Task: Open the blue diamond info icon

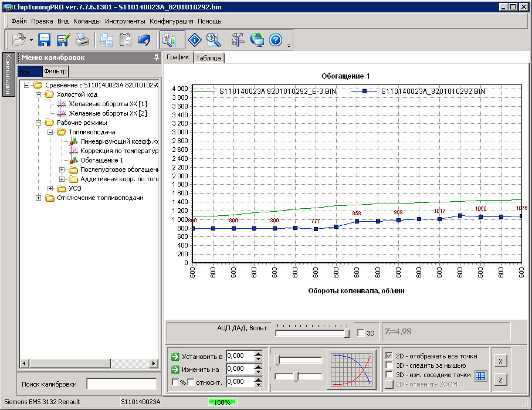Action: click(195, 40)
